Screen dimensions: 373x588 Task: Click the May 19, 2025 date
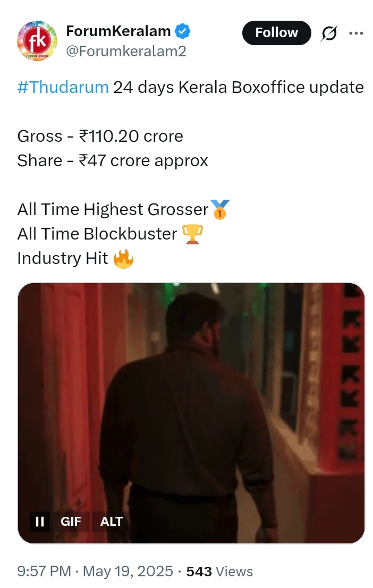(x=128, y=571)
